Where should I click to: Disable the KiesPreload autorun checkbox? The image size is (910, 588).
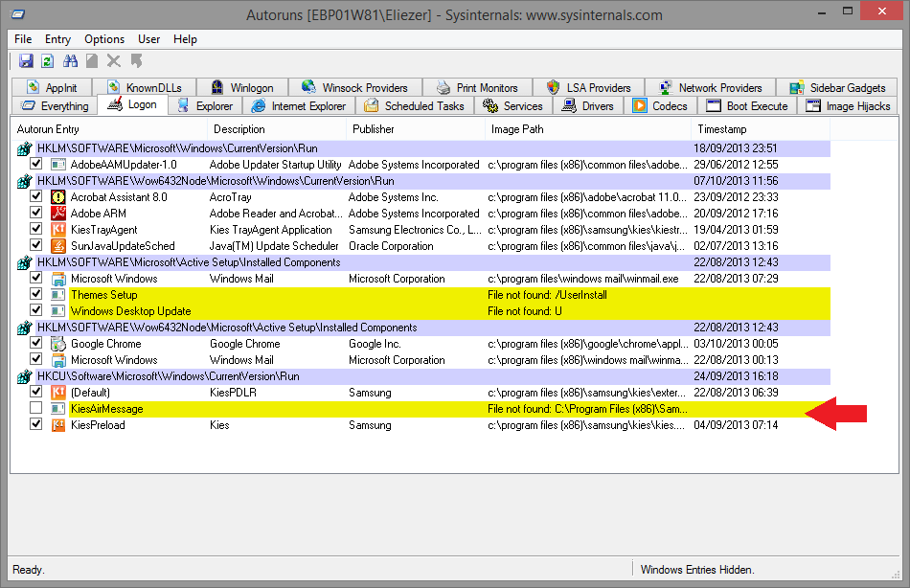pos(36,425)
